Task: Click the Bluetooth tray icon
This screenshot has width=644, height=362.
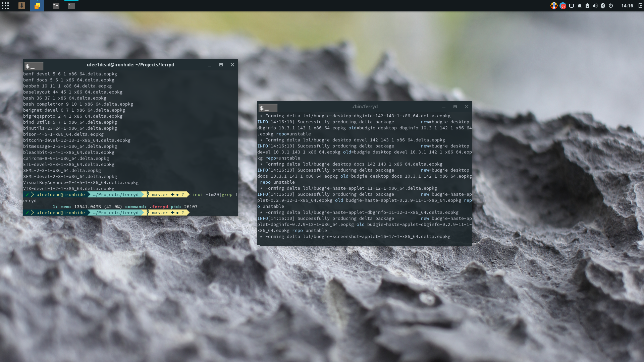Action: point(603,6)
